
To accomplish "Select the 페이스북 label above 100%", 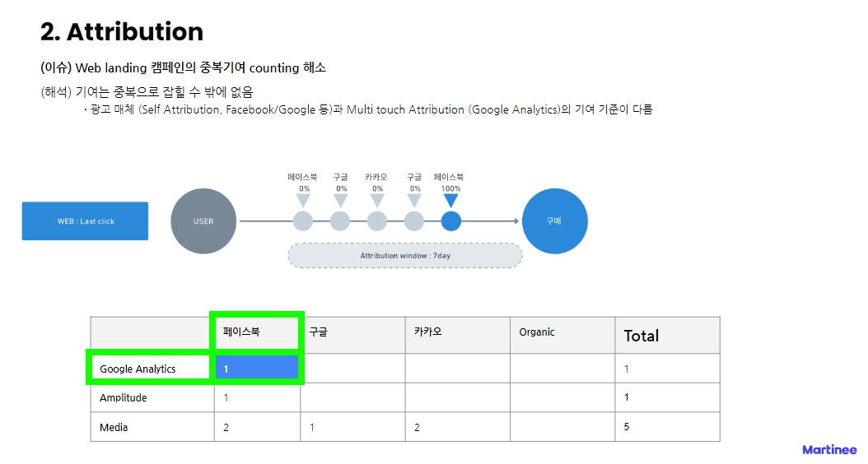I will point(449,177).
